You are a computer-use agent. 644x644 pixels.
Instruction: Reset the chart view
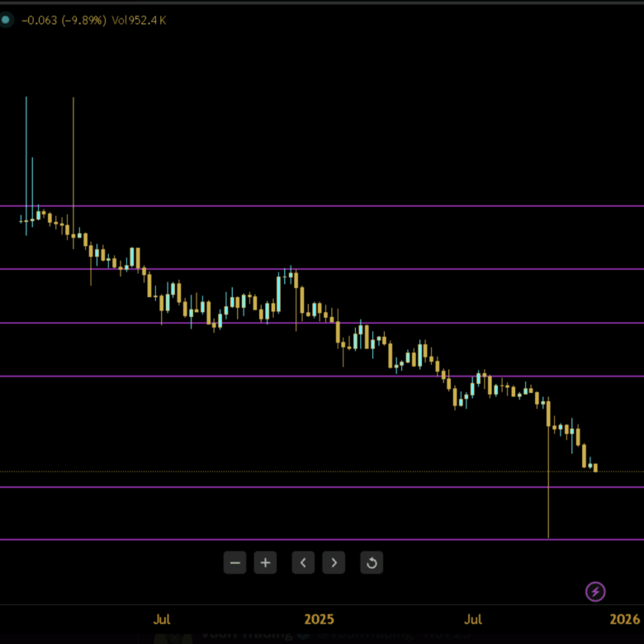click(x=372, y=563)
